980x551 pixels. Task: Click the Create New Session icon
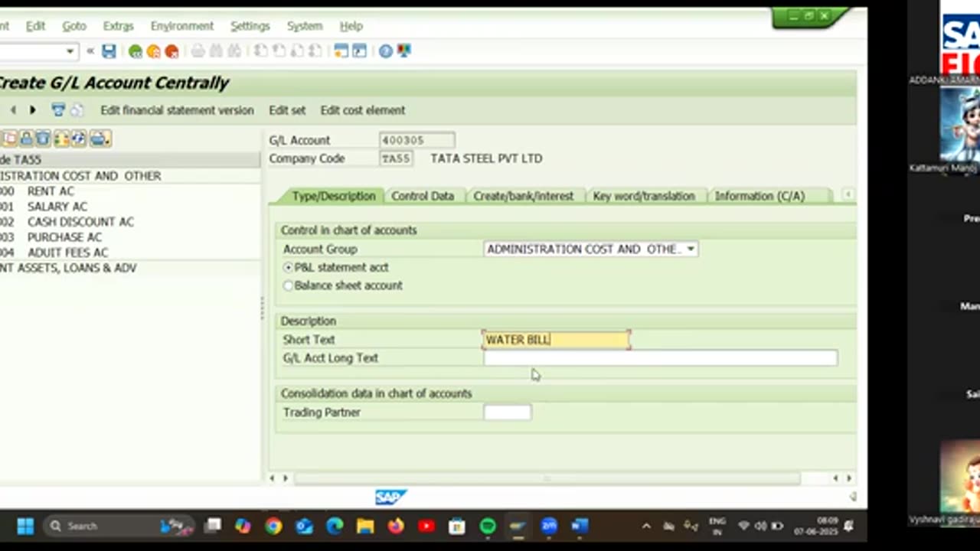[x=341, y=51]
